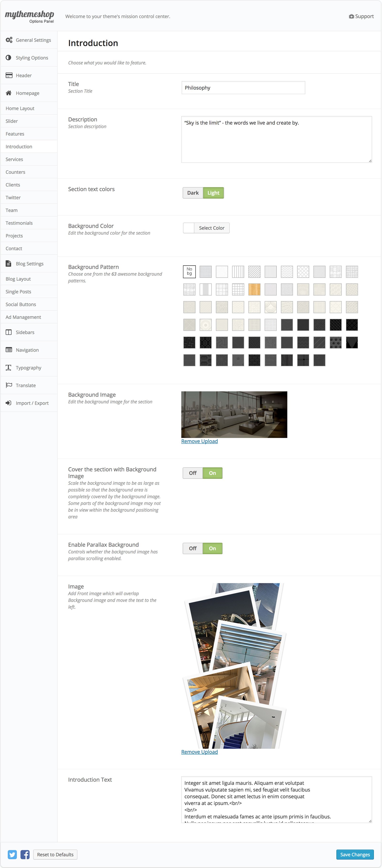Open the Header settings section

[x=24, y=76]
